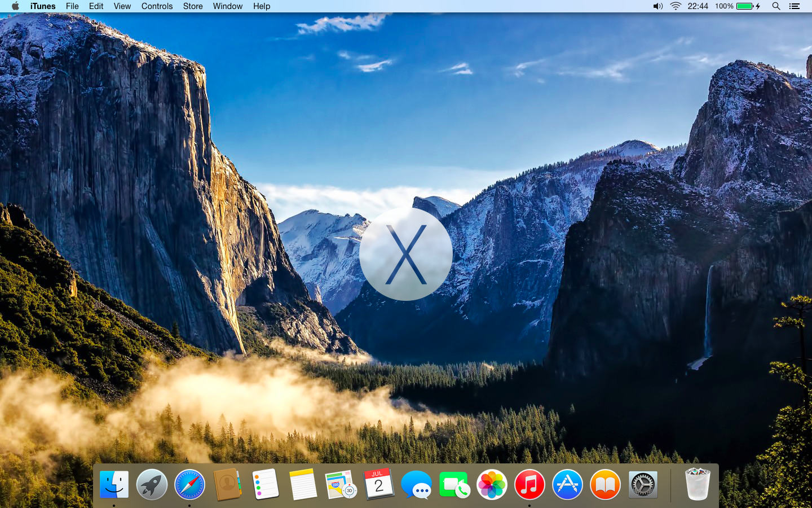Open the File menu
This screenshot has width=812, height=508.
click(72, 6)
